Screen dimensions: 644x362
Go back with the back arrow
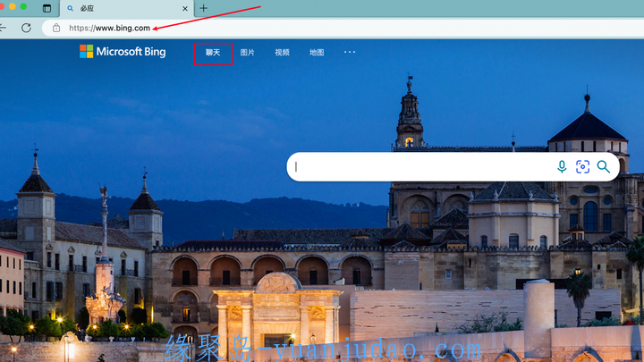3,28
